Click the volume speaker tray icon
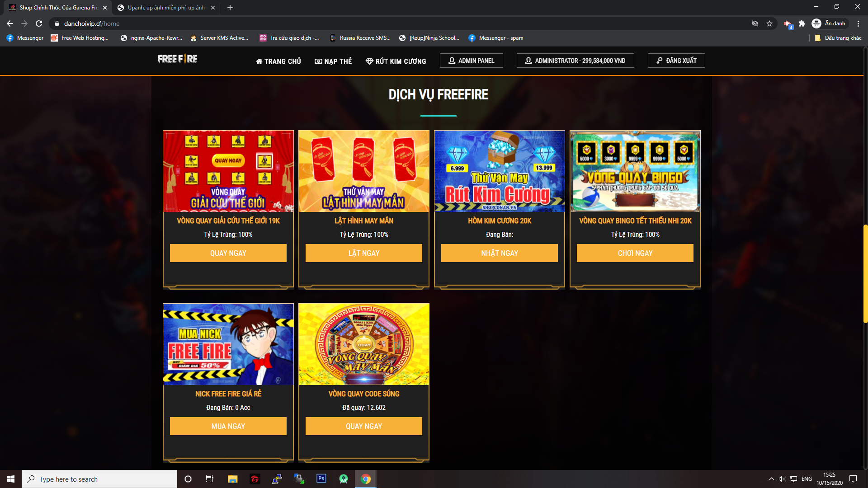Screen dimensions: 868x488 (x=782, y=479)
